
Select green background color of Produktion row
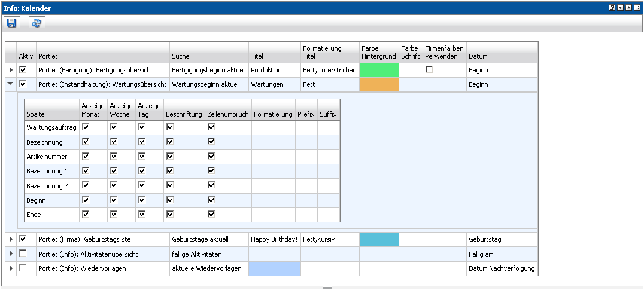click(x=378, y=70)
